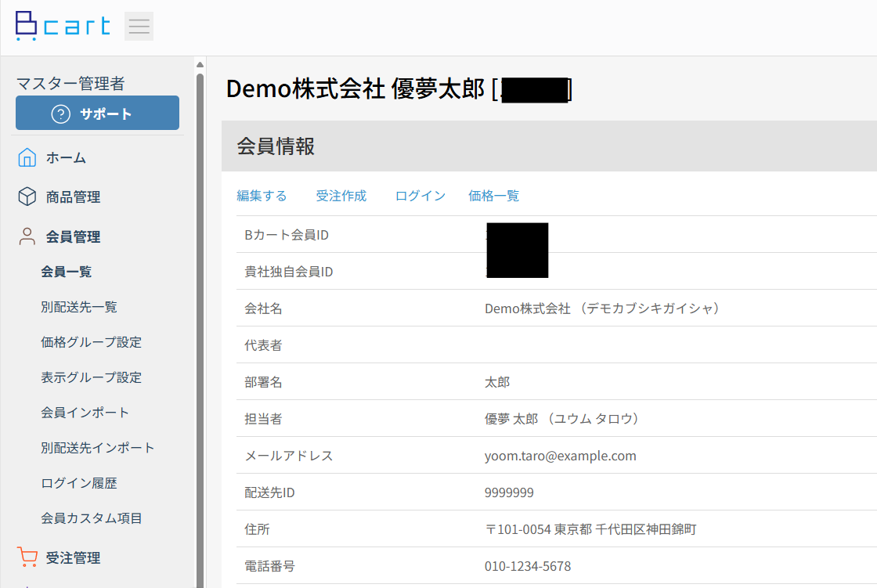The height and width of the screenshot is (588, 877).
Task: Go to ホーム in sidebar
Action: point(66,158)
